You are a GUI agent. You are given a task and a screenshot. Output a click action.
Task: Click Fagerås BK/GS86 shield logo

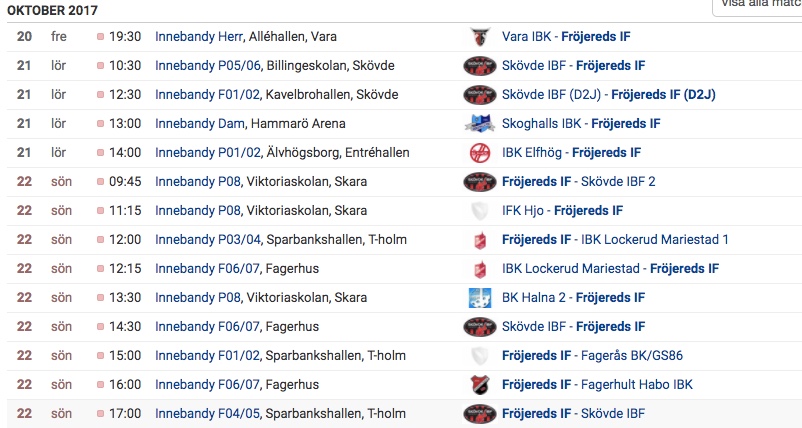(x=479, y=356)
